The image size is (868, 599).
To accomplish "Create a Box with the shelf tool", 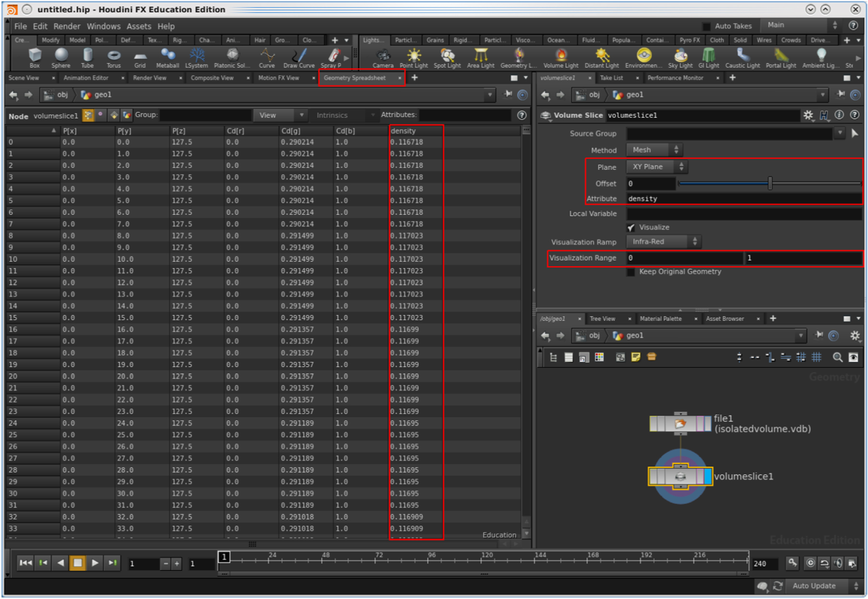I will [35, 57].
